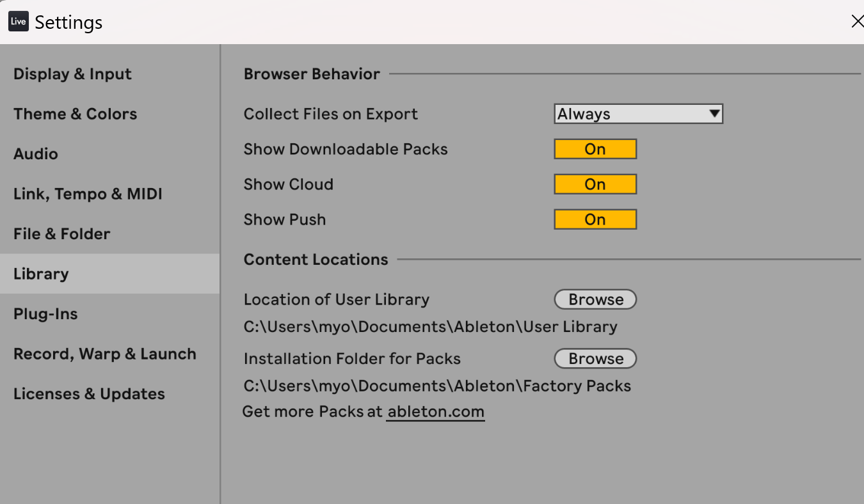Select the Link, Tempo & MIDI tab

88,194
